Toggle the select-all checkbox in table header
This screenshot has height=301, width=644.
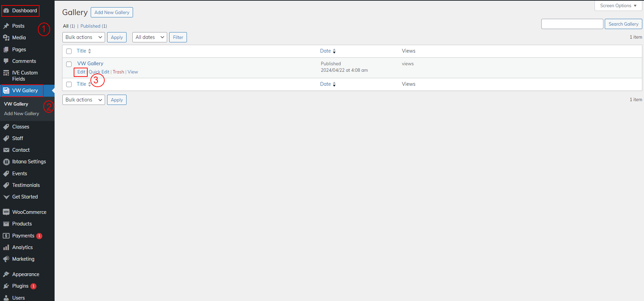tap(69, 51)
